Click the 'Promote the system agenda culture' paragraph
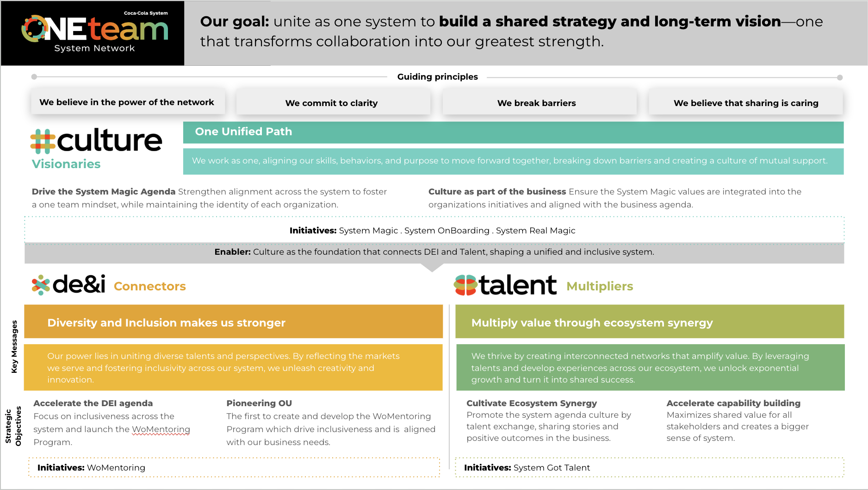This screenshot has width=868, height=490. click(549, 427)
